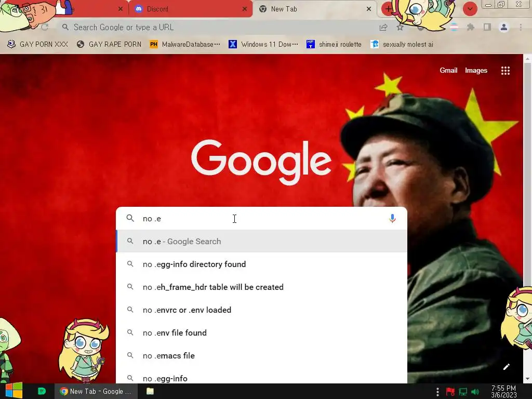The image size is (532, 399).
Task: Open File Explorer from the taskbar
Action: [x=150, y=391]
